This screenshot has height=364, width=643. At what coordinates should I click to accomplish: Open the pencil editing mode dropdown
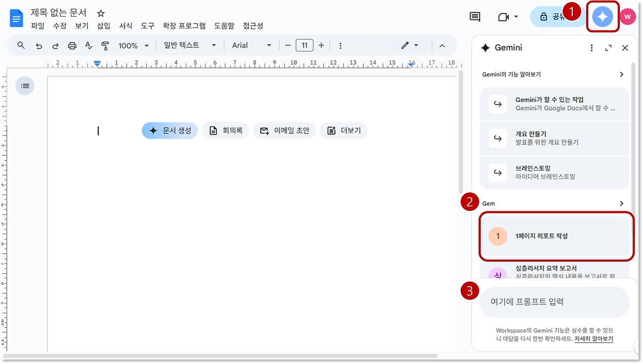(x=410, y=46)
